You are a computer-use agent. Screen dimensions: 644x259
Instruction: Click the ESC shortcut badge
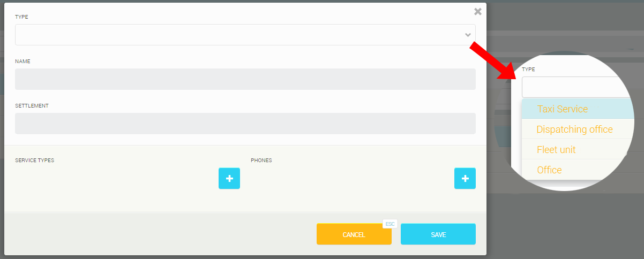(390, 224)
